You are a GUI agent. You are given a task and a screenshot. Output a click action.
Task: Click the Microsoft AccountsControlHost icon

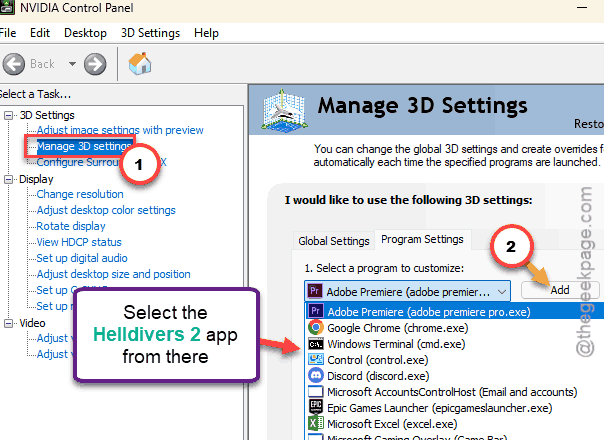(x=316, y=391)
